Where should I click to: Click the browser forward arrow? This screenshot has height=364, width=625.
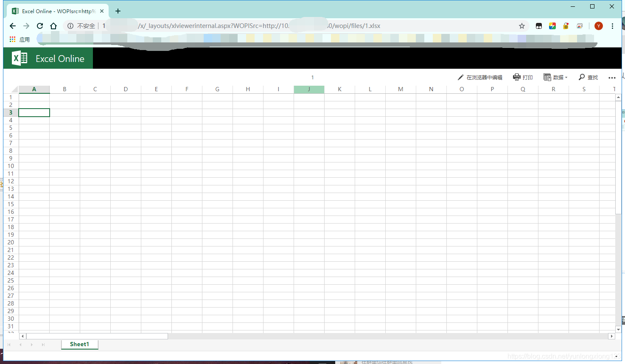click(26, 26)
